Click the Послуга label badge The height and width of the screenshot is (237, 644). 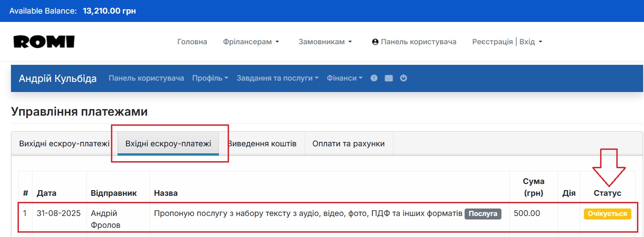pyautogui.click(x=483, y=214)
